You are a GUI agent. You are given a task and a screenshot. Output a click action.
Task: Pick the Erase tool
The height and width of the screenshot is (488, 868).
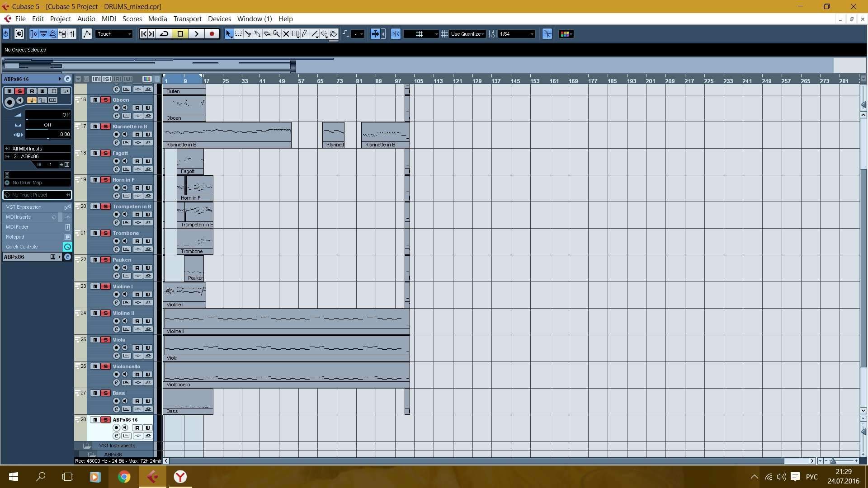pos(267,34)
